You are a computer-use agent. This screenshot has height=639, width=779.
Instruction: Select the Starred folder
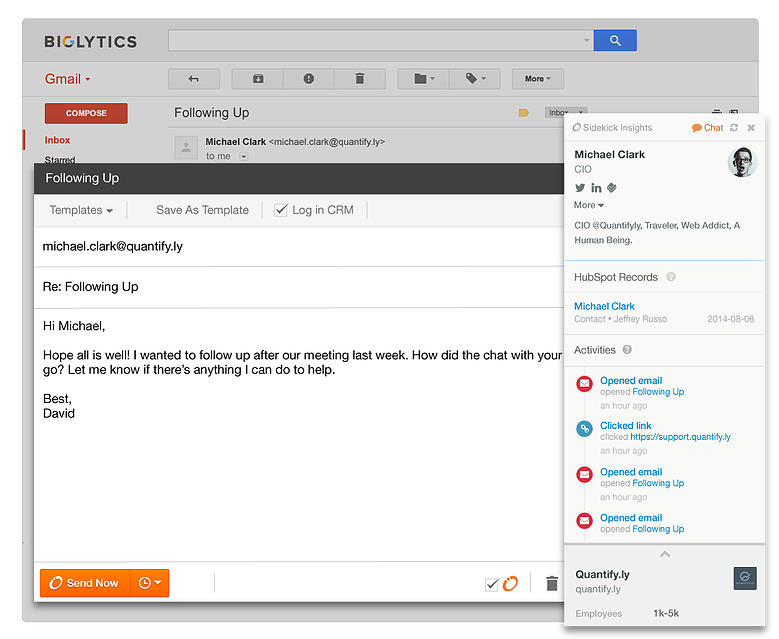(60, 160)
